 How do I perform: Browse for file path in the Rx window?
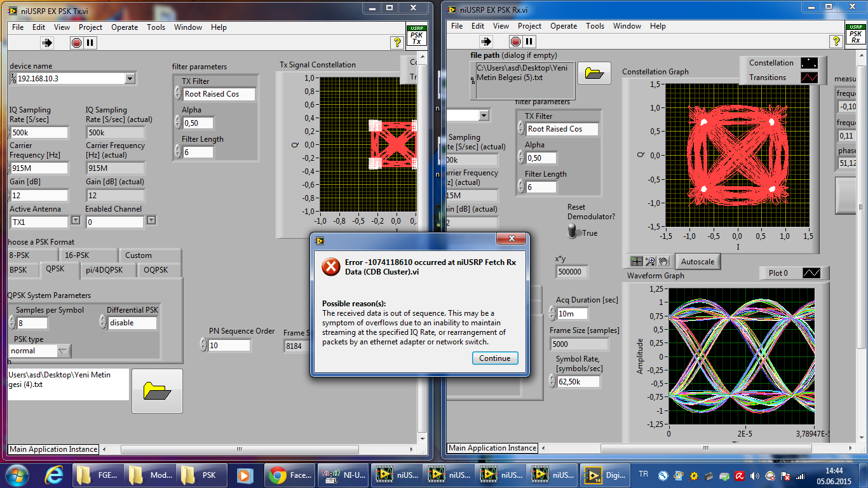click(x=594, y=73)
